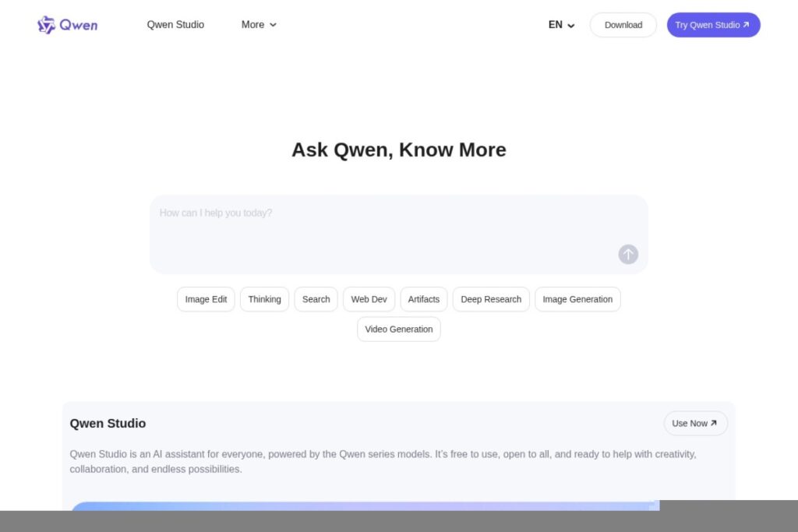Click the Use Now button
Screen dimensions: 798x532
click(695, 423)
